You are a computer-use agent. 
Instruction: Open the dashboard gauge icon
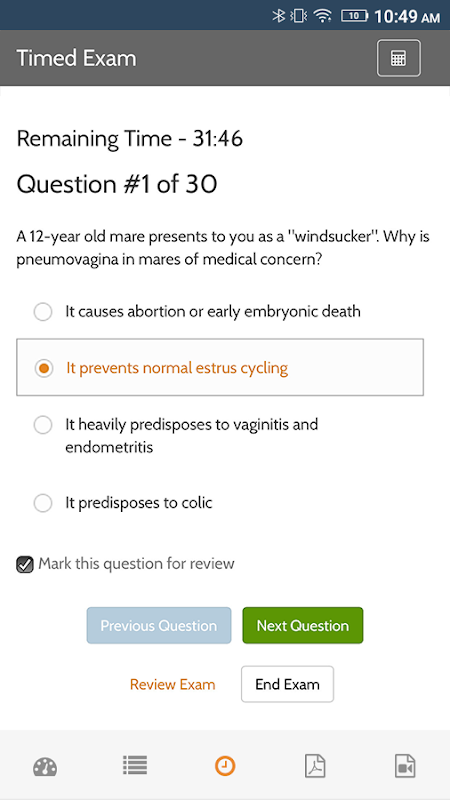[45, 767]
